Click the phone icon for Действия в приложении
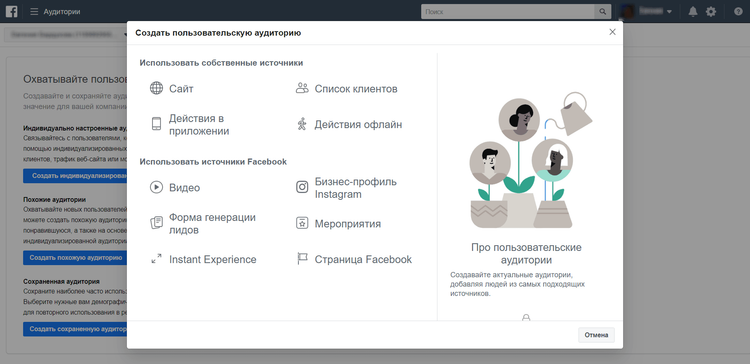The image size is (750, 364). tap(156, 124)
